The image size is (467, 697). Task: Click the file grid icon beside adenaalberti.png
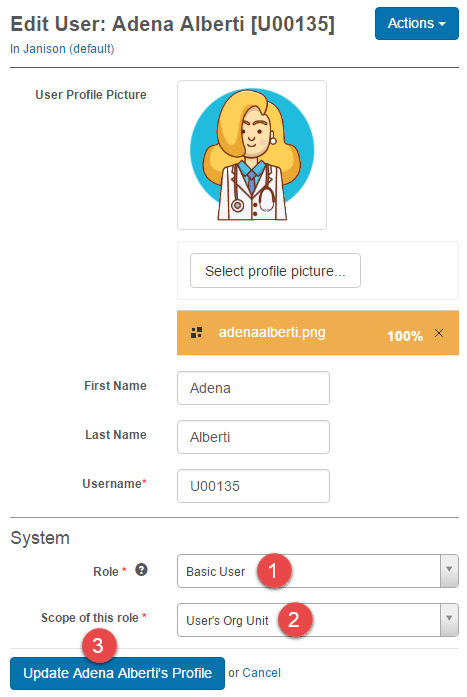click(196, 332)
